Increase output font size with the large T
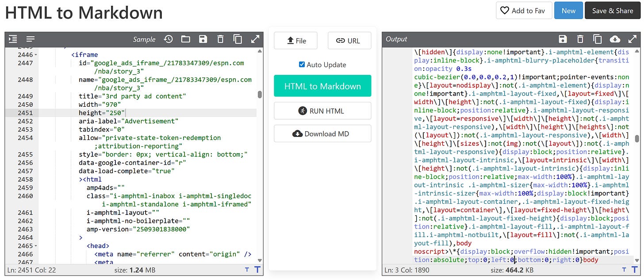The width and height of the screenshot is (644, 280). pyautogui.click(x=636, y=269)
